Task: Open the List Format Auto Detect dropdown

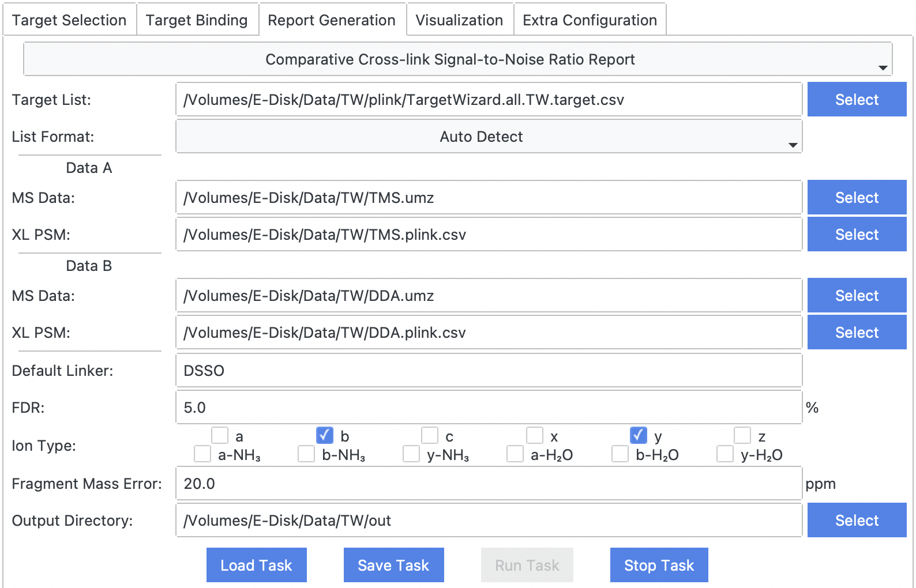Action: pos(489,137)
